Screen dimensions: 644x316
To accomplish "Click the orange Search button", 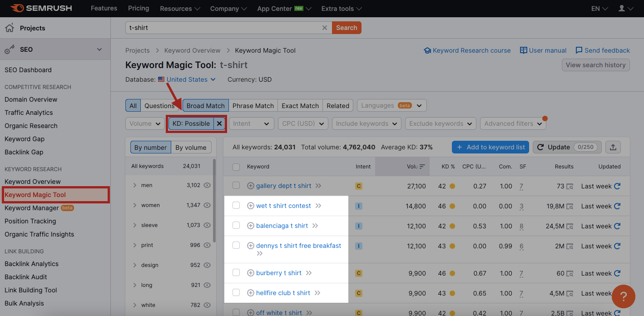I will [347, 28].
